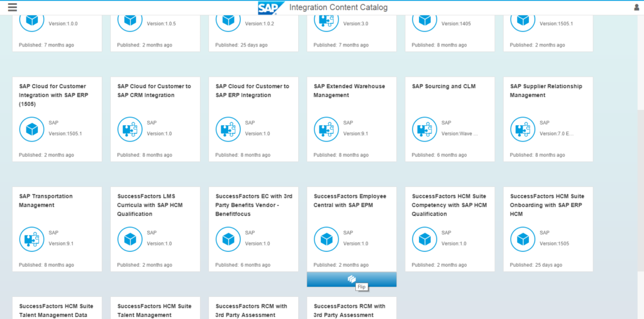644x319 pixels.
Task: Open the hamburger navigation menu
Action: [x=13, y=8]
